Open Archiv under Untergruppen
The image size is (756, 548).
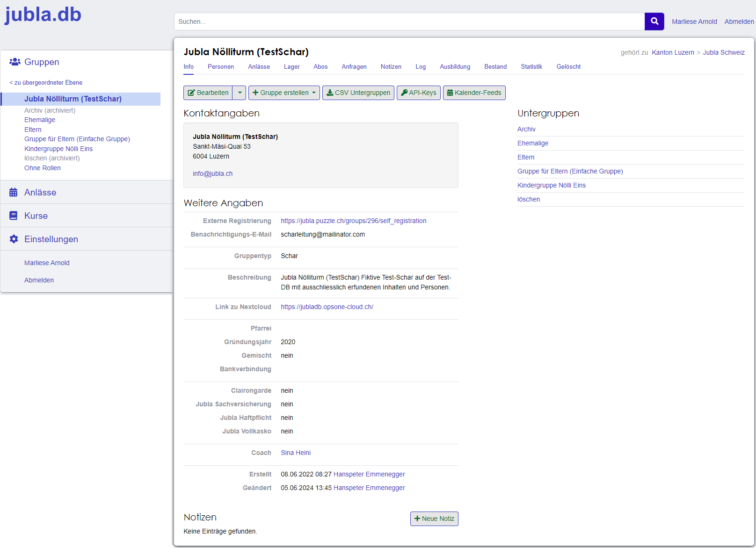pos(526,129)
